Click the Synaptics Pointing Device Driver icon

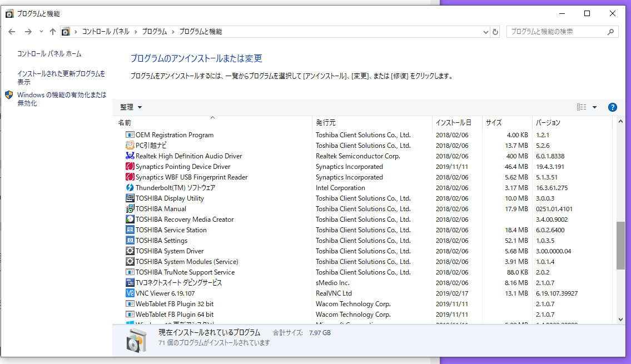click(130, 167)
